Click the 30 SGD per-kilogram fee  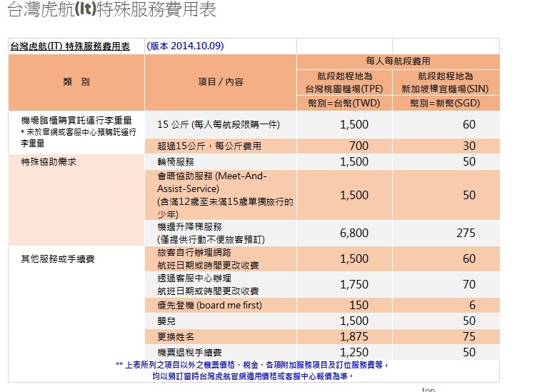point(469,146)
